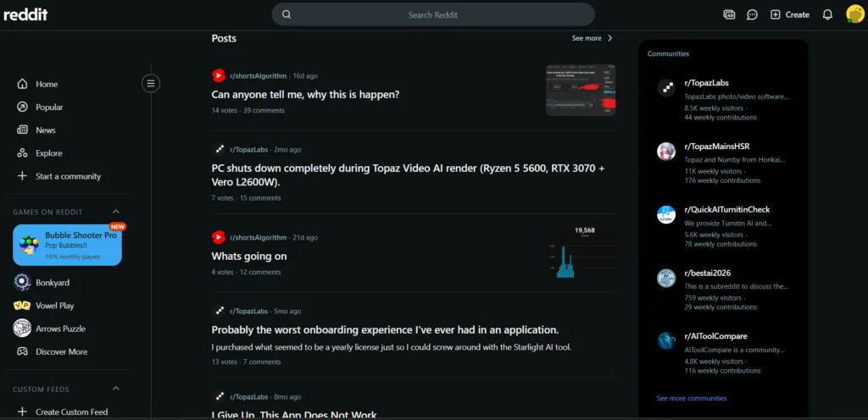Click Popular arrow icon in sidebar

(x=22, y=108)
